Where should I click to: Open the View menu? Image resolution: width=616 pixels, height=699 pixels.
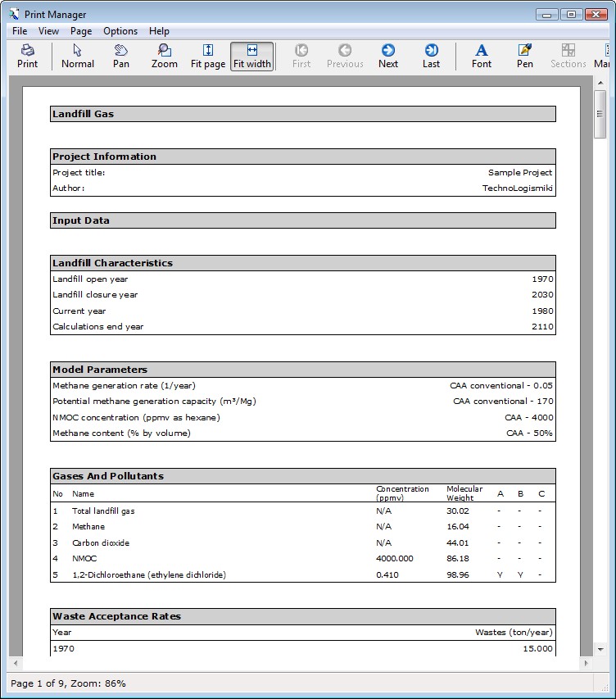tap(48, 31)
